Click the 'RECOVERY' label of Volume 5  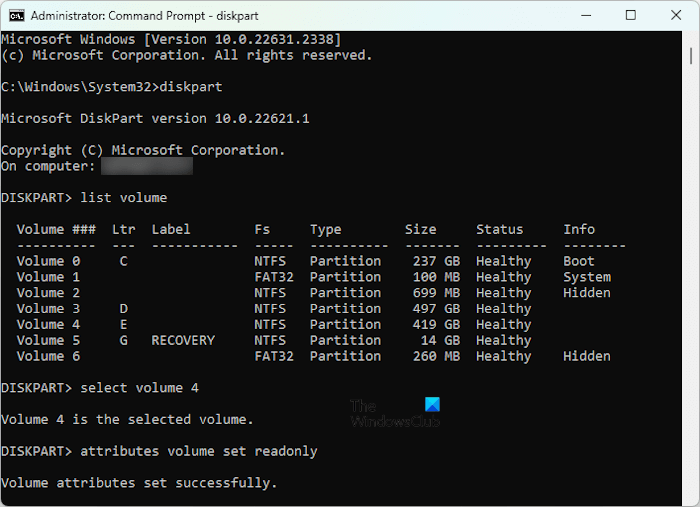pos(183,341)
